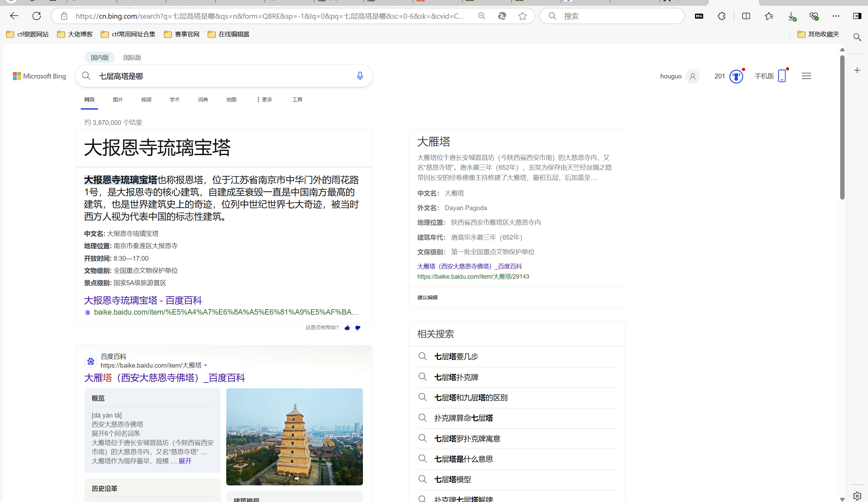The width and height of the screenshot is (868, 502).
Task: Open the ctf做题网站 bookmarks folder
Action: 27,34
